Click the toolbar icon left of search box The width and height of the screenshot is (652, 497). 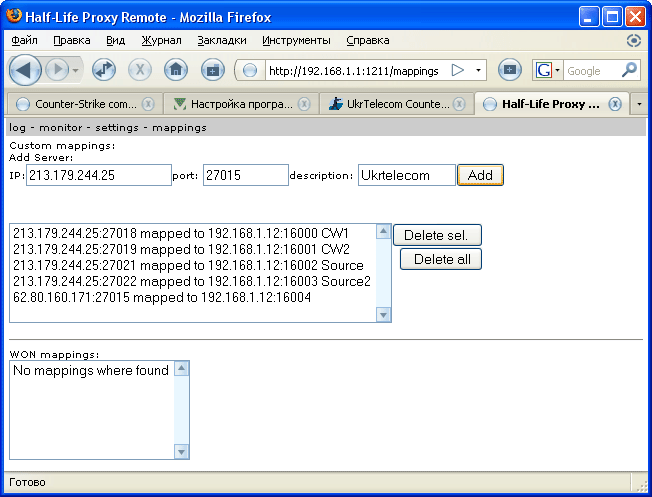[x=510, y=70]
